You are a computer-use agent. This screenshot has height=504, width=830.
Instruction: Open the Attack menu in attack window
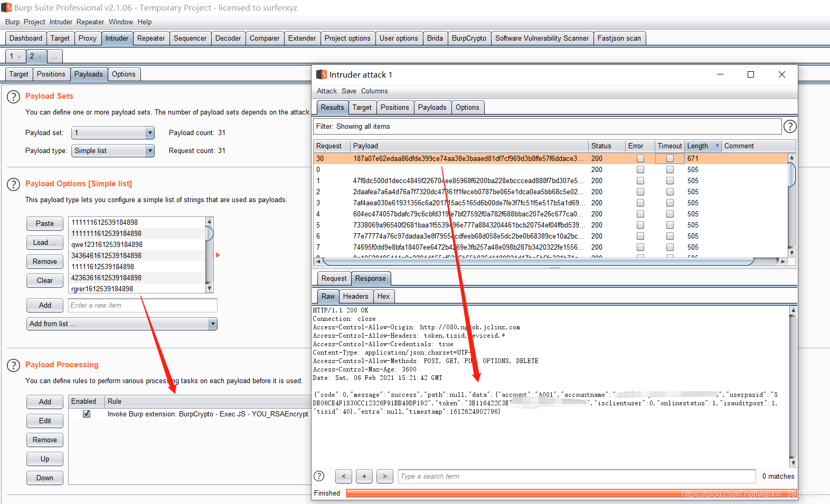point(327,91)
